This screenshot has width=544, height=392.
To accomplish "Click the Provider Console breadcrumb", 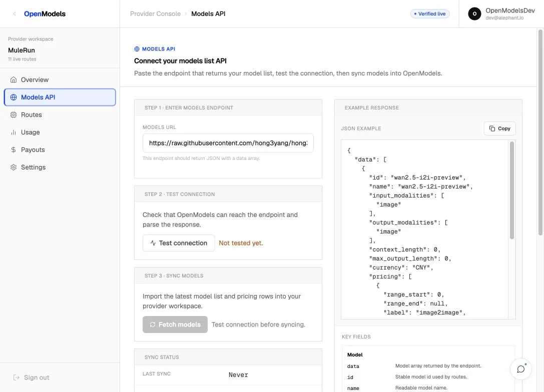I will 156,14.
